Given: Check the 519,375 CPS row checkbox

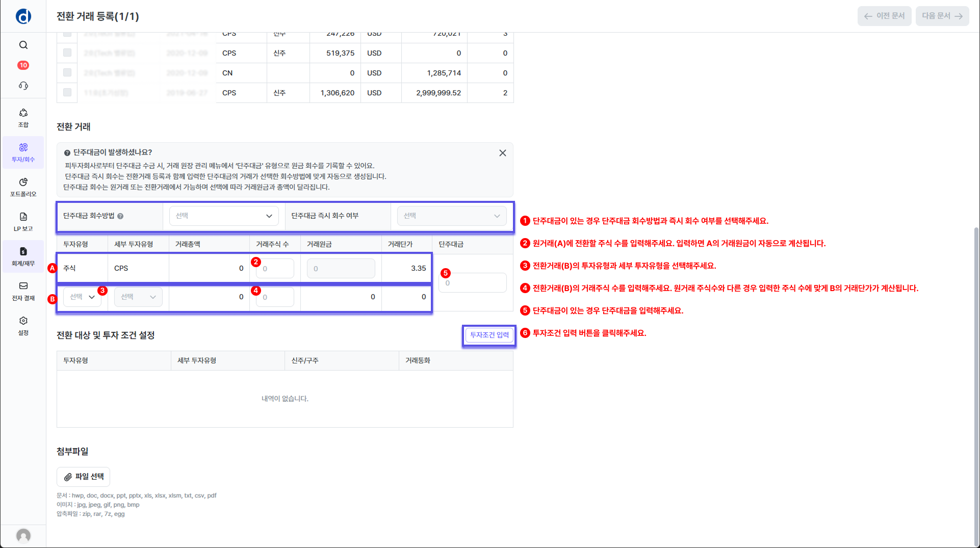Looking at the screenshot, I should tap(67, 53).
